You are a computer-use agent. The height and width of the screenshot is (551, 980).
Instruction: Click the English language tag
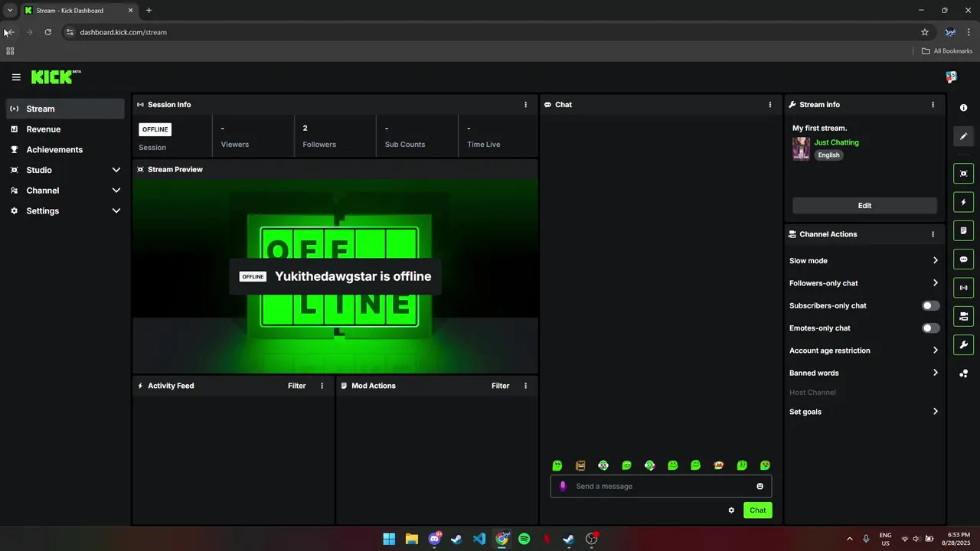tap(828, 155)
